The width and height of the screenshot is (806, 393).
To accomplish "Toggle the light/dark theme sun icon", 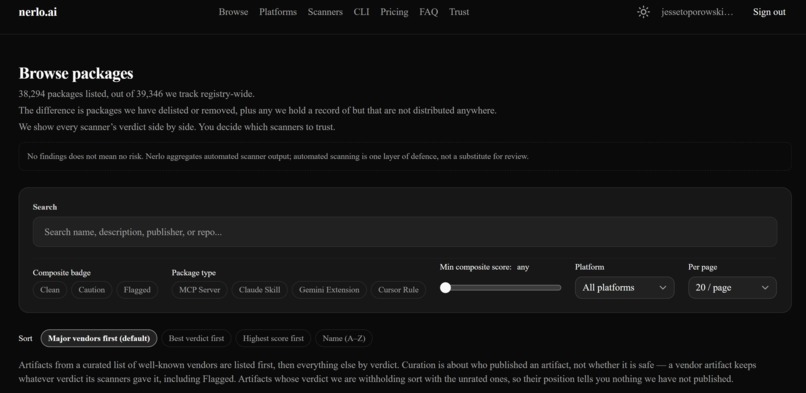I will pyautogui.click(x=643, y=12).
